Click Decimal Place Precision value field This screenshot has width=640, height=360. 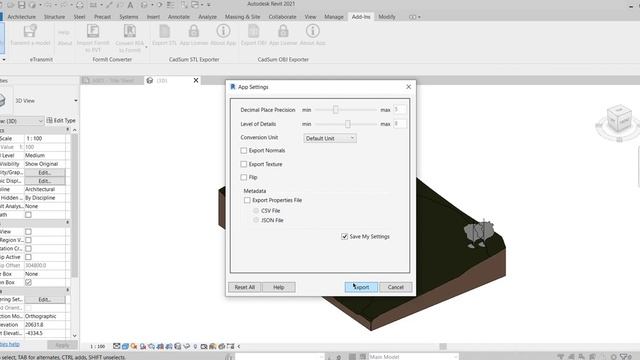400,109
